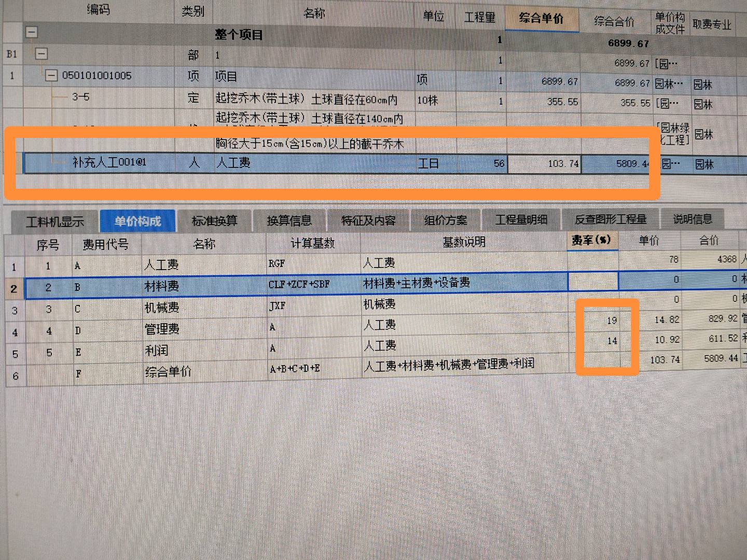The width and height of the screenshot is (747, 560).
Task: Collapse the B1 部 row
Action: [41, 53]
